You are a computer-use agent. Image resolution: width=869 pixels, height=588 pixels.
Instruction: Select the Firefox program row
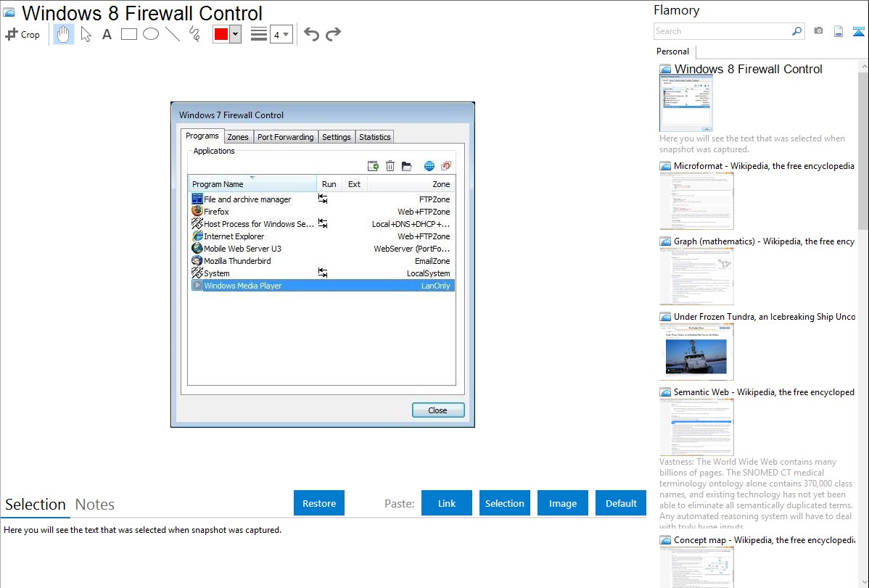321,212
